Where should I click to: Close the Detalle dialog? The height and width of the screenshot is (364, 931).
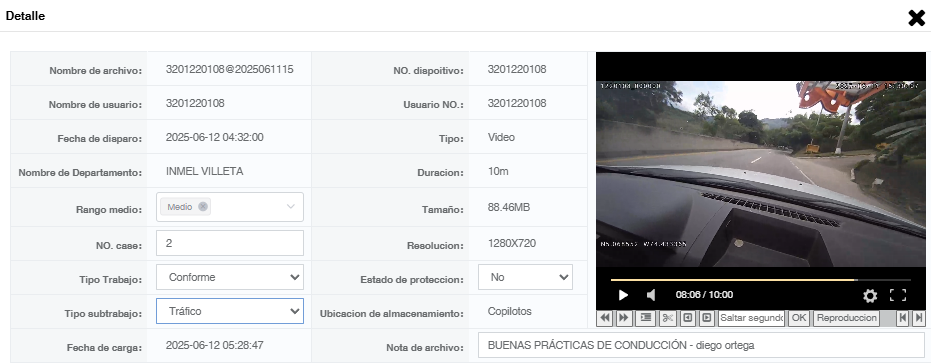tap(917, 18)
